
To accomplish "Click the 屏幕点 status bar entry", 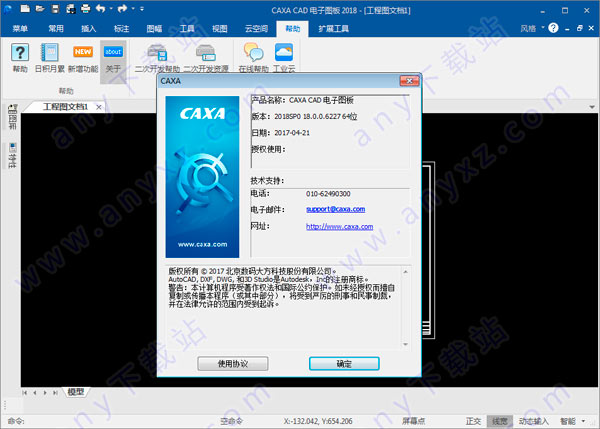I will (414, 421).
